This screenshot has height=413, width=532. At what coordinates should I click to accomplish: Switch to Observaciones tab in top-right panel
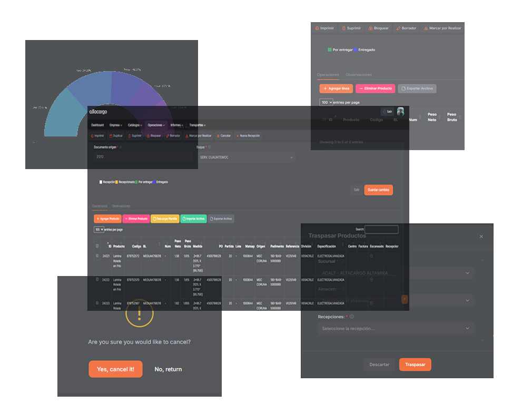(x=358, y=75)
